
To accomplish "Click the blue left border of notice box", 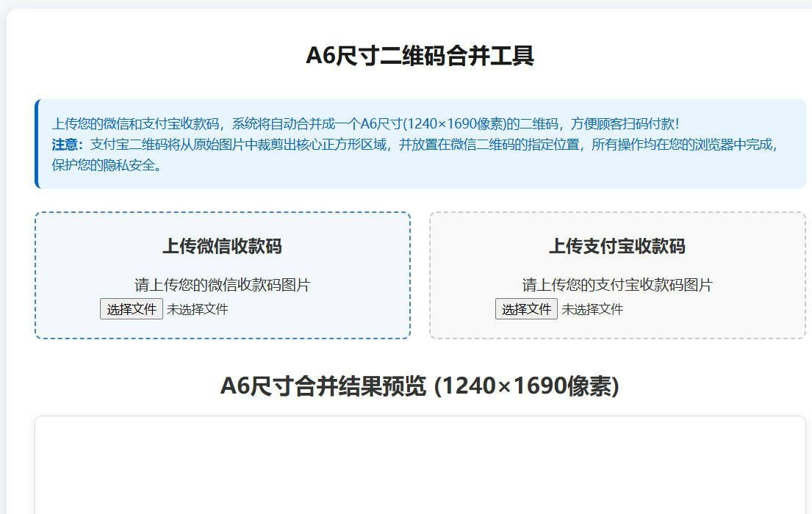I will (36, 144).
